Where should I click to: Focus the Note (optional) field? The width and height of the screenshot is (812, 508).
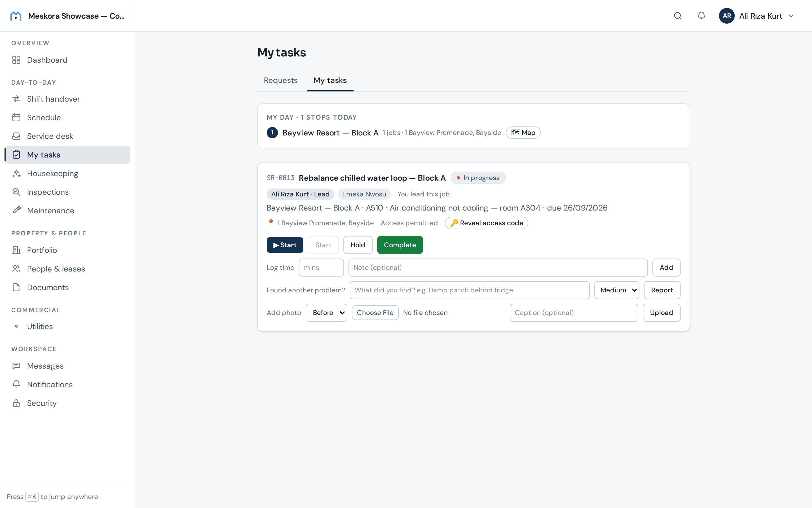(498, 268)
